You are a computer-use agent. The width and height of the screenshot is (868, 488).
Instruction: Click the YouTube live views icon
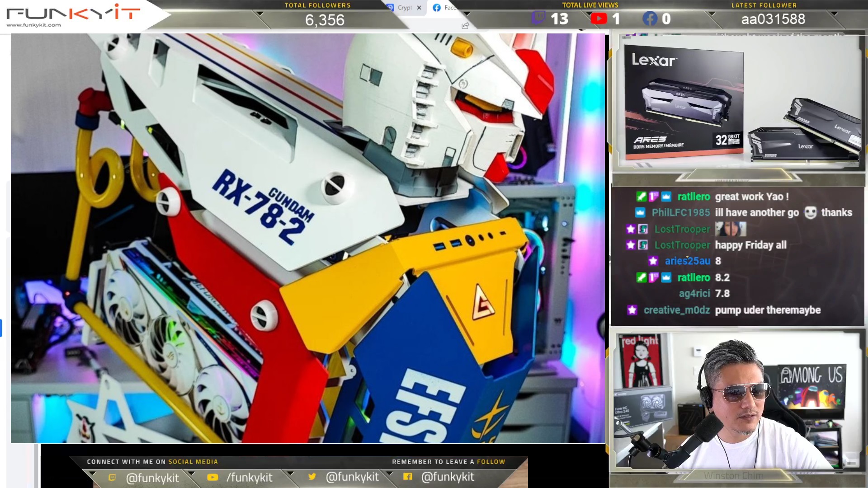tap(599, 19)
